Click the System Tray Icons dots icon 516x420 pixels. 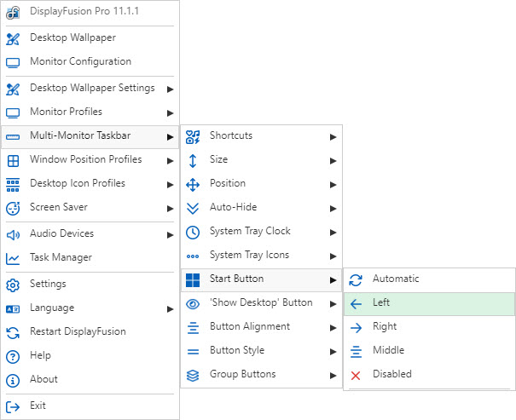pyautogui.click(x=193, y=256)
